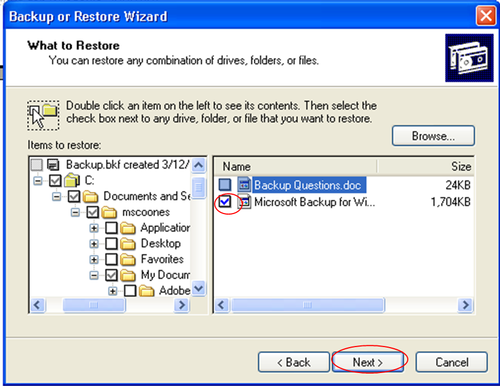Click the Adobe folder icon
Screen dimensions: 500x386
146,291
